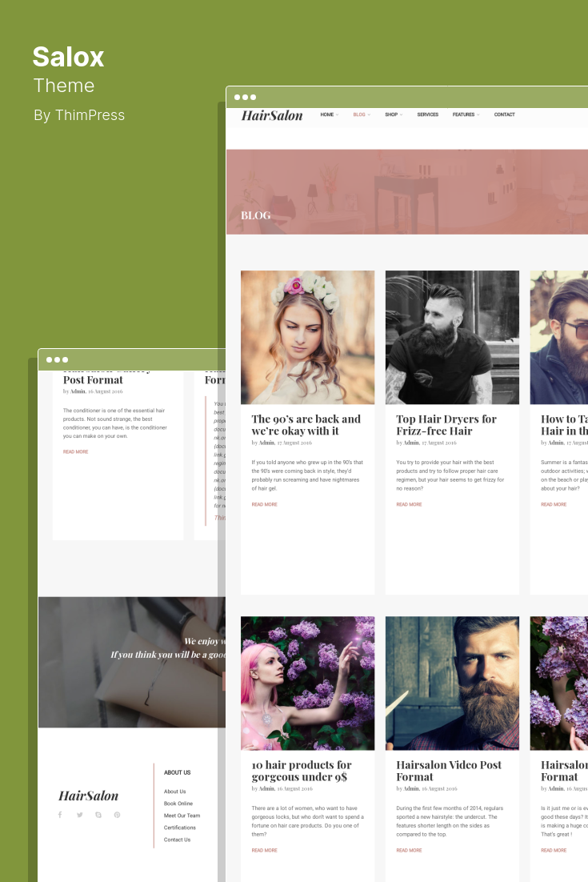Click the HairSalon logo in the footer
The image size is (588, 882).
[88, 796]
